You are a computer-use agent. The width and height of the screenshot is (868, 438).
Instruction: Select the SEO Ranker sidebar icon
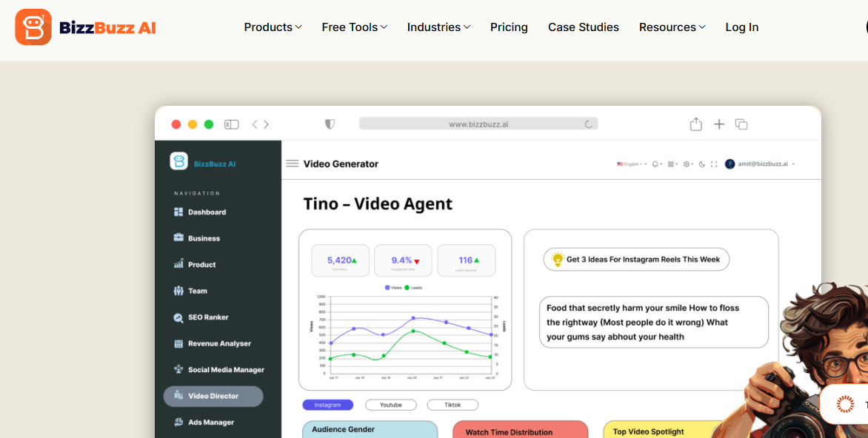[180, 317]
